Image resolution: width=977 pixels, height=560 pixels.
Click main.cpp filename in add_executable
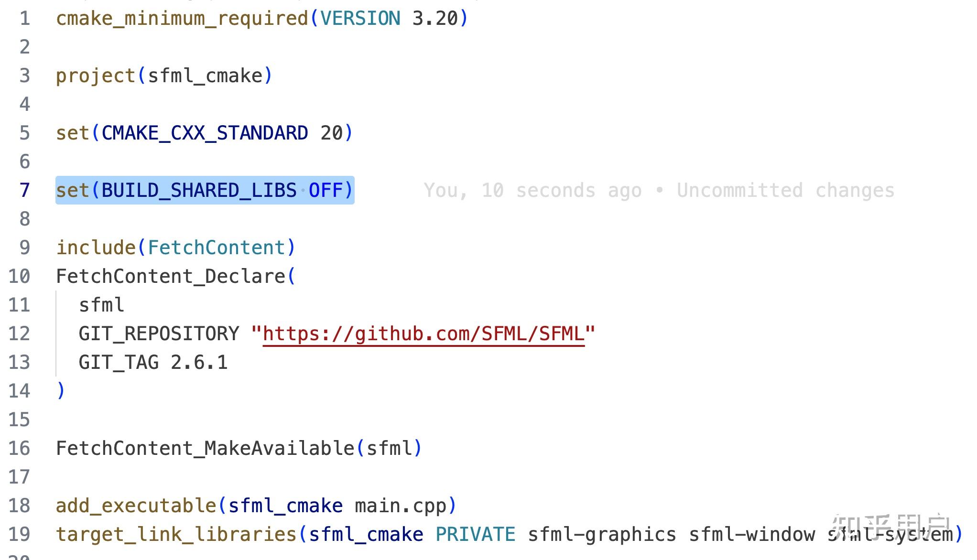(401, 506)
